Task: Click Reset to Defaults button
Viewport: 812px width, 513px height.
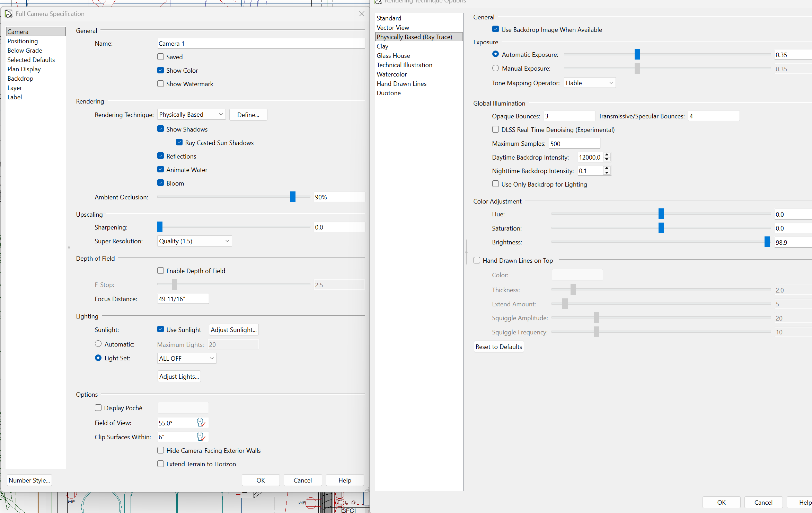Action: [x=498, y=346]
